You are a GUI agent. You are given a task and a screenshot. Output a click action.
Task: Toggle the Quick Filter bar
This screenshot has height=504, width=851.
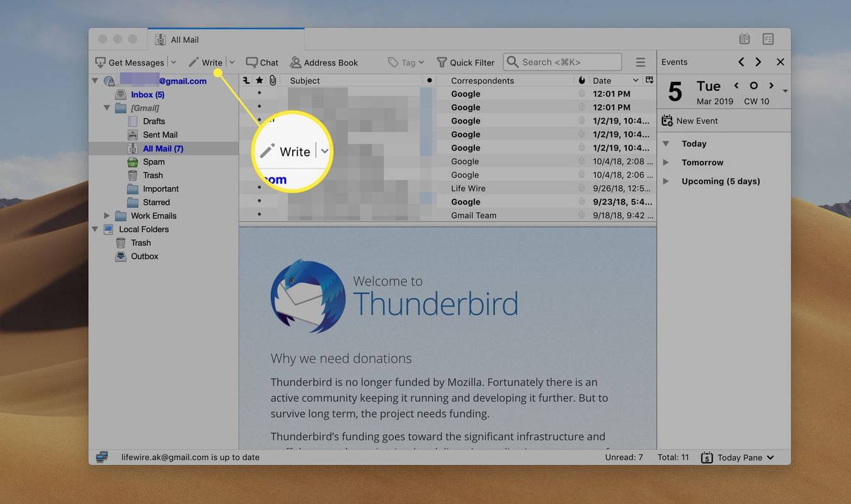point(465,62)
